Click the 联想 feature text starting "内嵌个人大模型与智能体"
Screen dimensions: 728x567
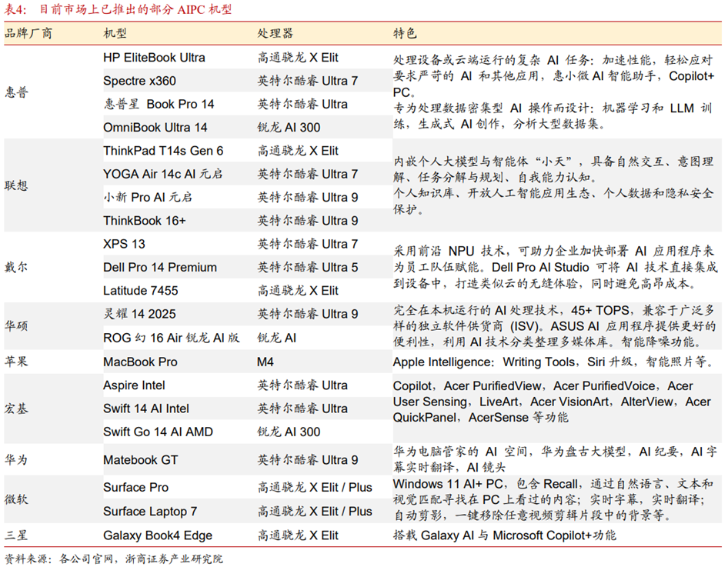point(553,185)
